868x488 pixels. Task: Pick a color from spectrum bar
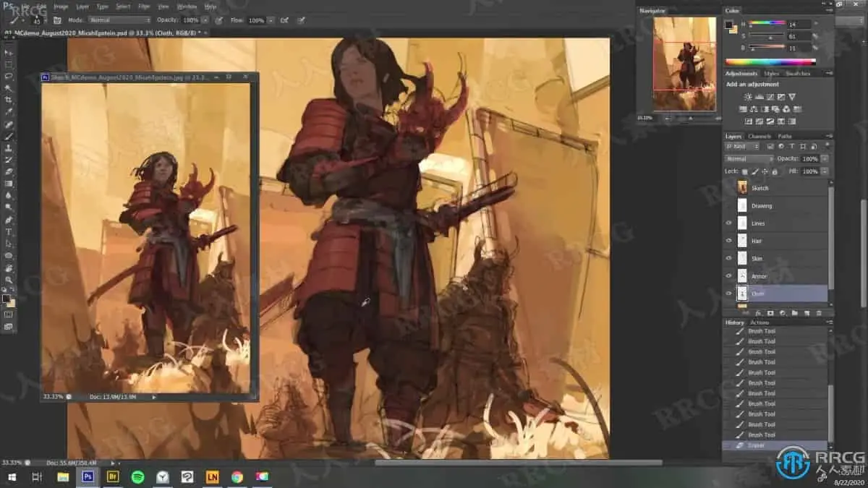coord(770,62)
